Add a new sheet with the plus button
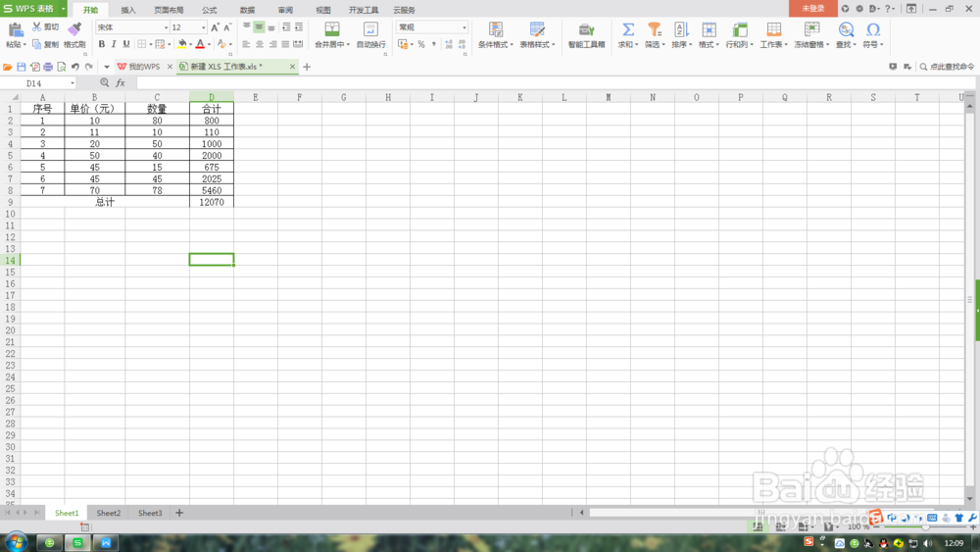 coord(179,513)
